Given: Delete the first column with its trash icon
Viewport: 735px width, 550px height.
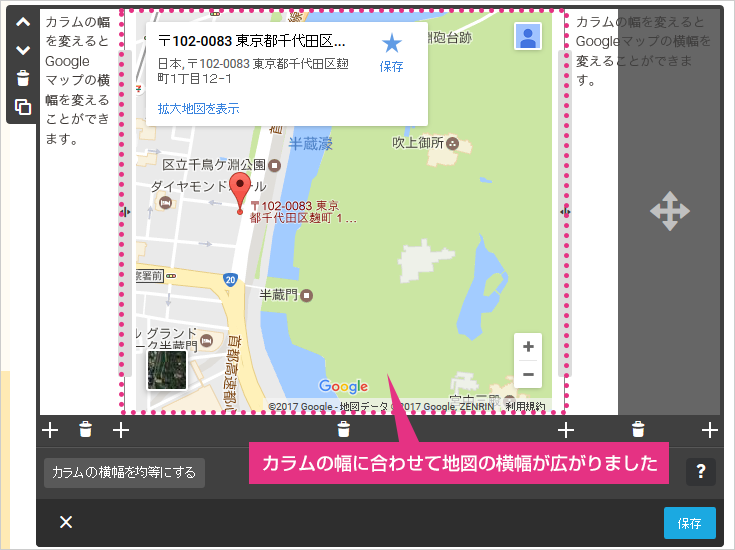Looking at the screenshot, I should (85, 429).
